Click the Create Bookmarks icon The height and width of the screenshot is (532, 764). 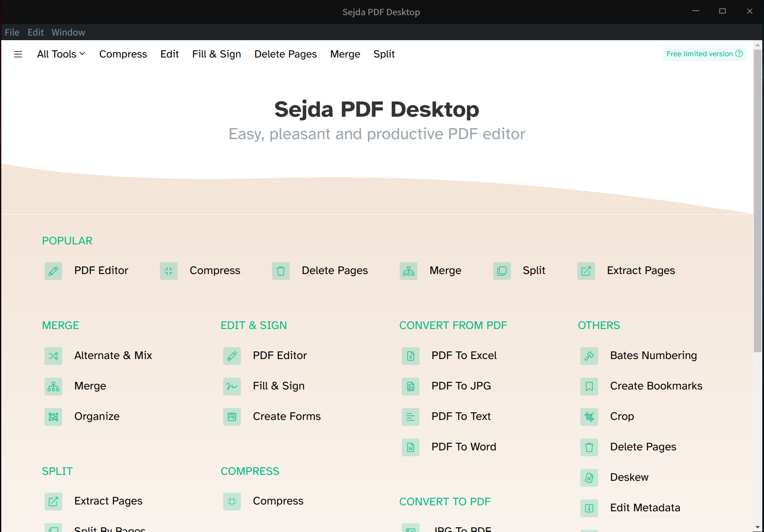pos(589,387)
